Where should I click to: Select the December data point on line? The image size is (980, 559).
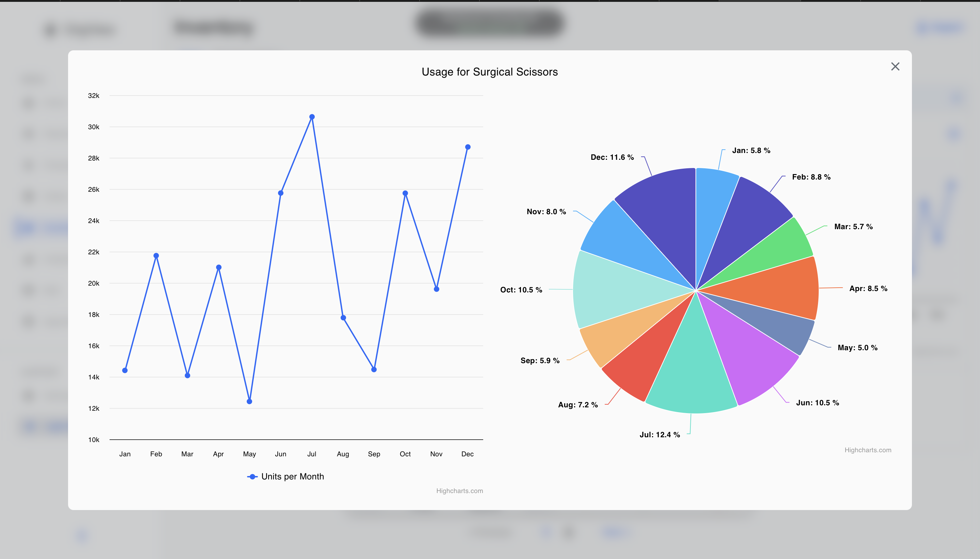(x=468, y=147)
